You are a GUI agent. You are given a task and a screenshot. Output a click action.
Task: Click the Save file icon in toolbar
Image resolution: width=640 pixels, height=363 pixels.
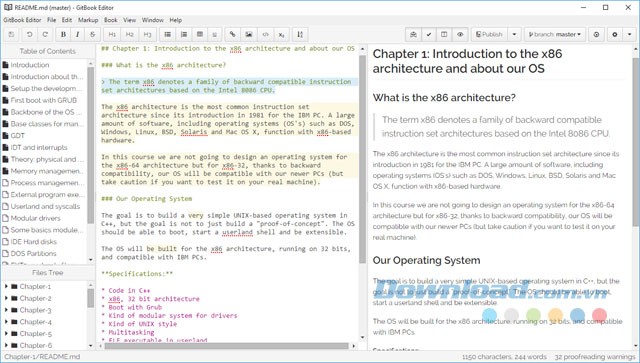11,34
